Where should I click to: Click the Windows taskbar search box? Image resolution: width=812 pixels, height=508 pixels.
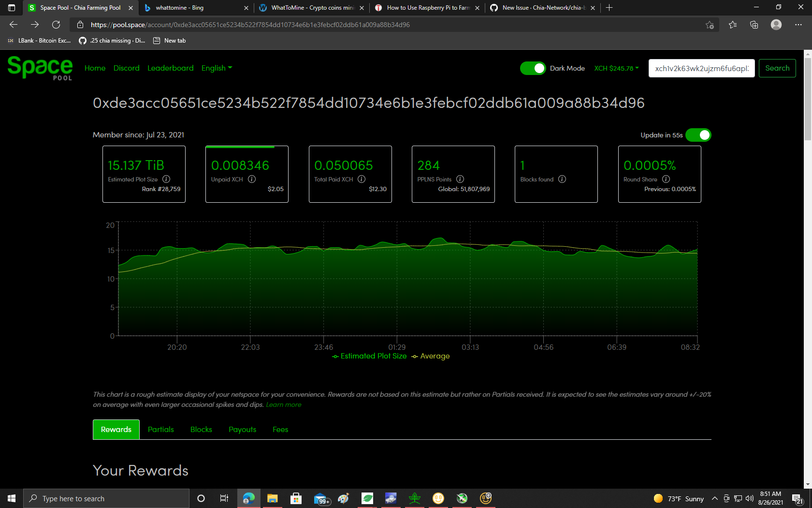click(x=106, y=498)
